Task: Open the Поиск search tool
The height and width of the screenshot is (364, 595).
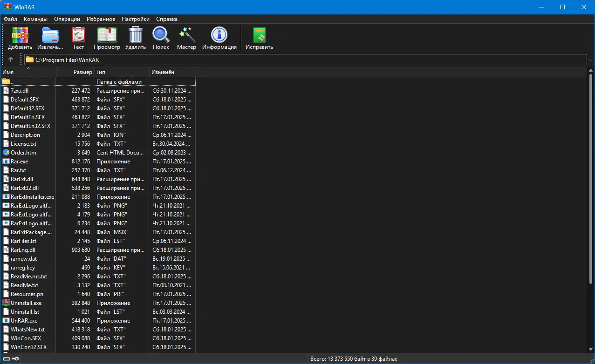Action: point(161,39)
